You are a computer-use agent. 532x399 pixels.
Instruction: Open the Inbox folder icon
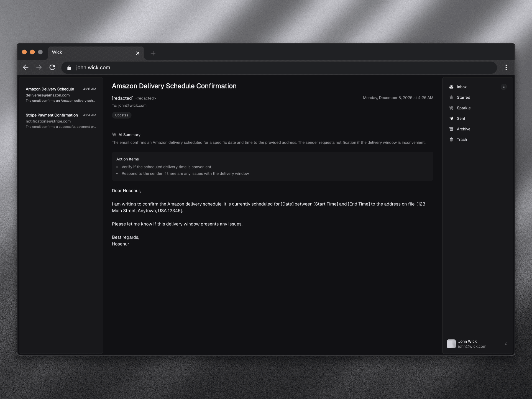(452, 87)
